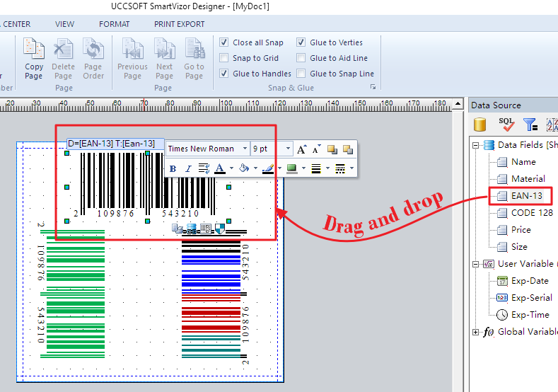The height and width of the screenshot is (392, 558).
Task: Increase font size with the grow icon
Action: [x=301, y=149]
